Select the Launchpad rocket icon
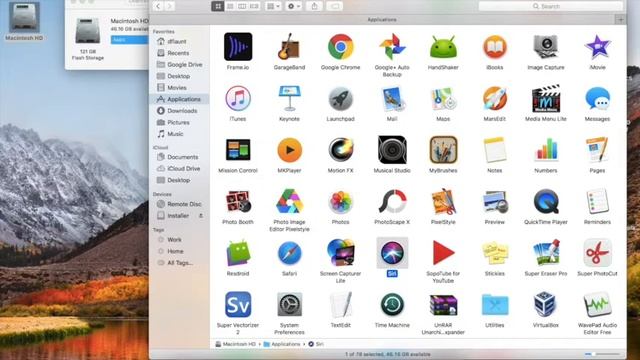 [340, 98]
